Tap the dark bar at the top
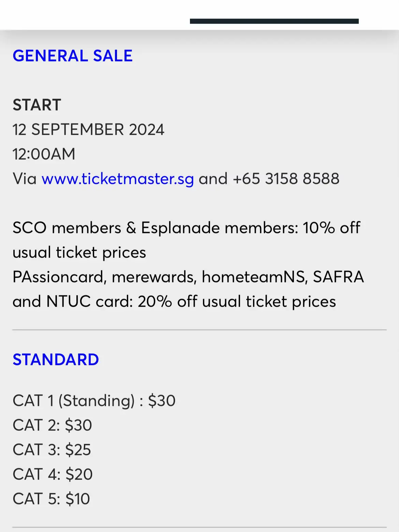 [x=274, y=21]
